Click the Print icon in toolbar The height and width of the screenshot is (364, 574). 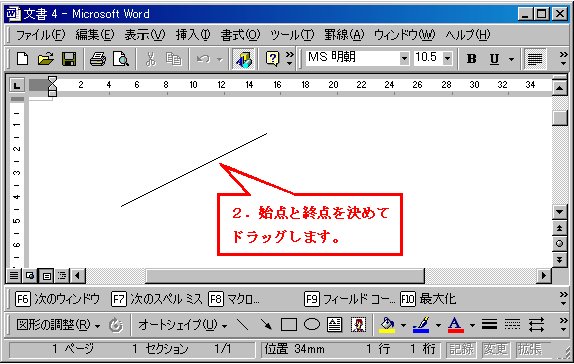[x=98, y=59]
